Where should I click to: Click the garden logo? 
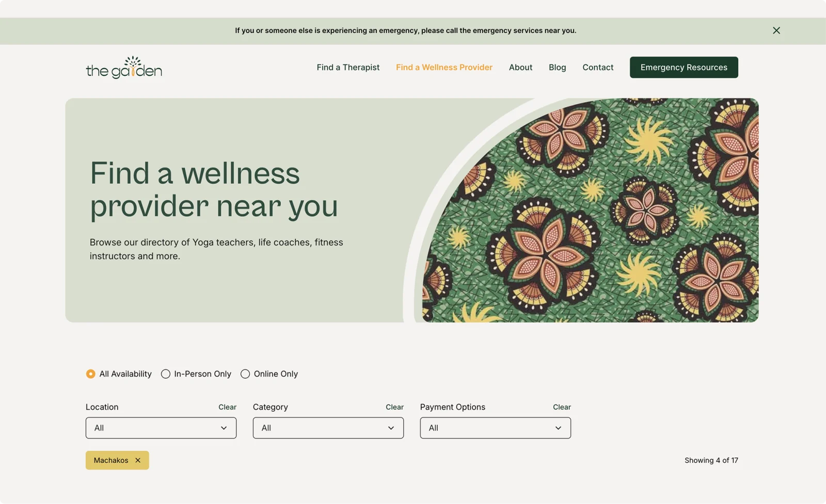[124, 67]
